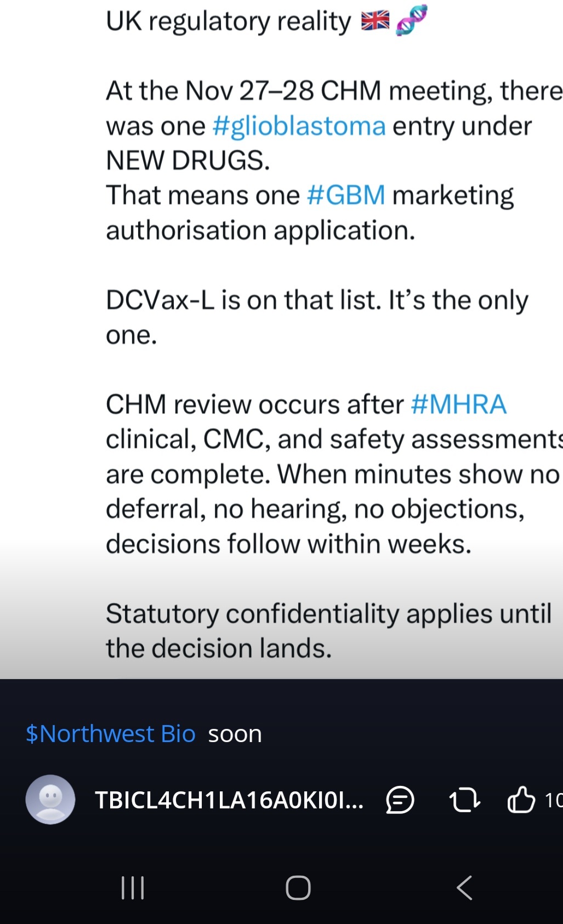Tap the 'DCVax-L is on that list' paragraph
Viewport: 563px width, 924px height.
coord(317,317)
